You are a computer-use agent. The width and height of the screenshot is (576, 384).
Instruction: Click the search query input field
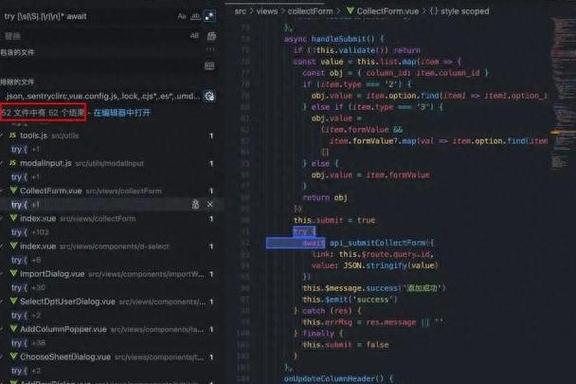[x=88, y=16]
